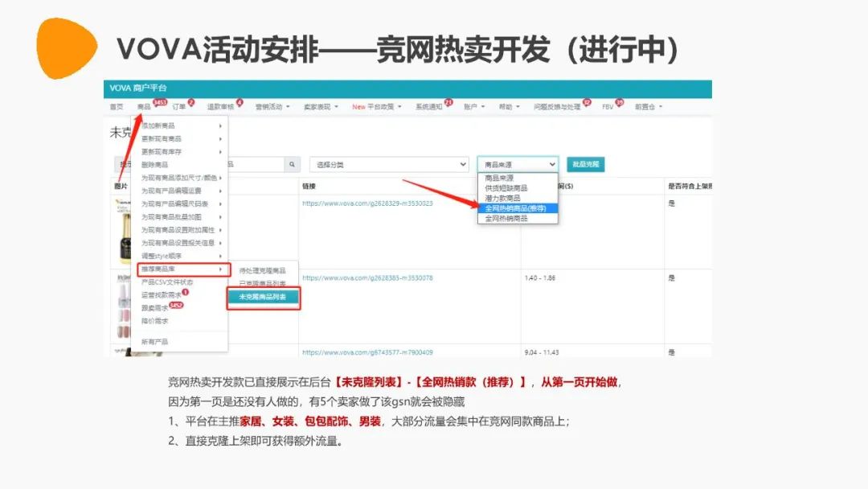Expand the 账户 dropdown menu
This screenshot has height=489, width=868.
pos(474,107)
